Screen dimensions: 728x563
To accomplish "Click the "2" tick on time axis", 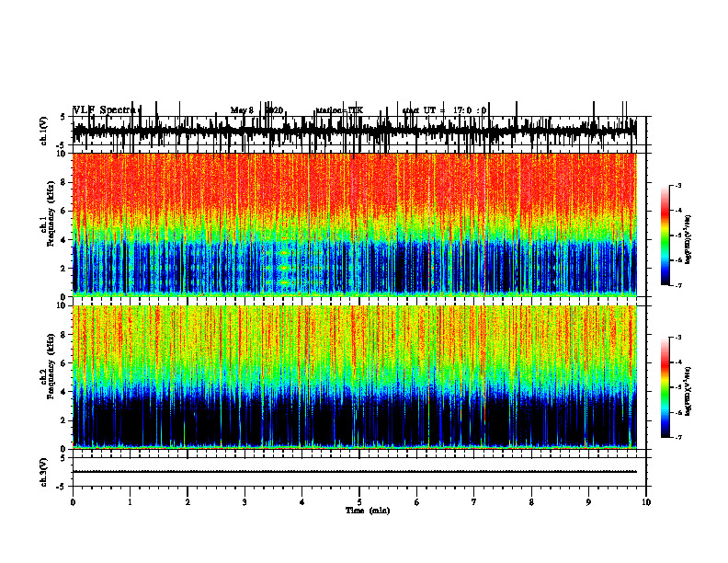I will tap(188, 502).
